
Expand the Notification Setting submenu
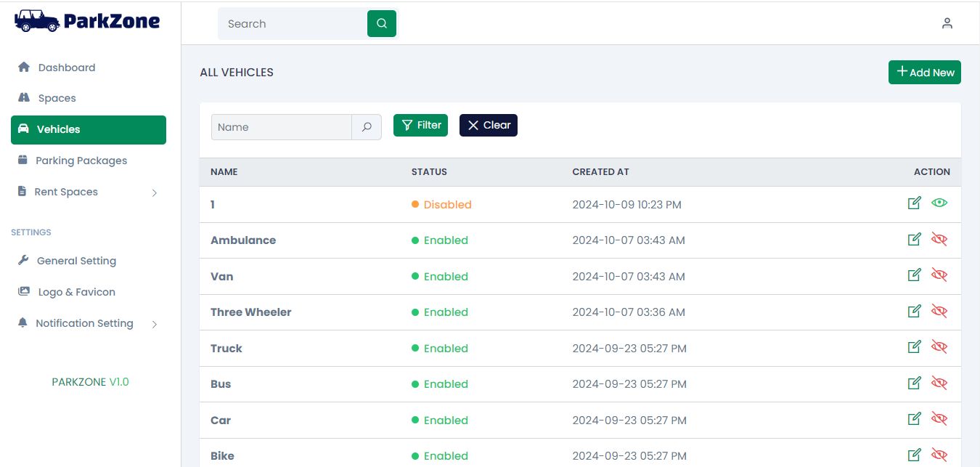[x=154, y=324]
